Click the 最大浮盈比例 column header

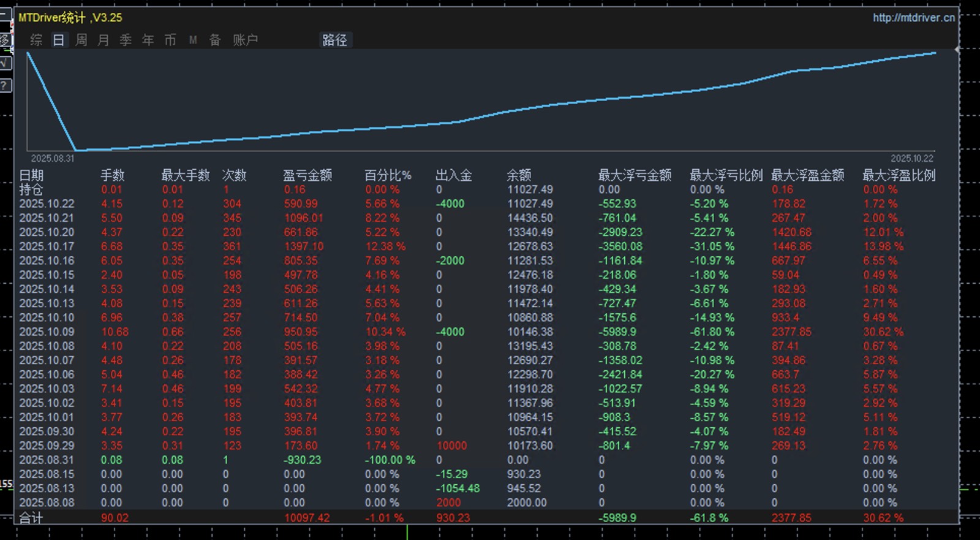click(x=899, y=176)
